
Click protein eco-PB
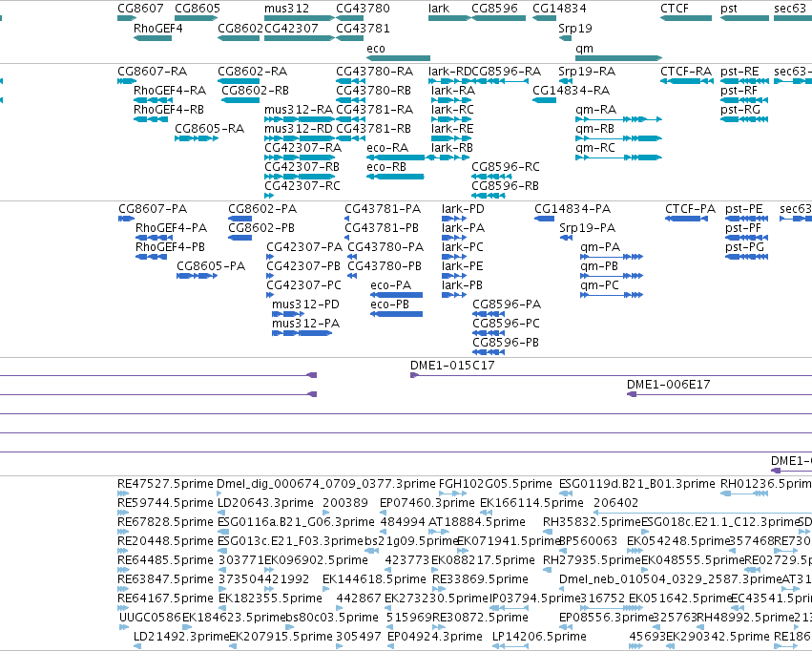click(x=396, y=314)
